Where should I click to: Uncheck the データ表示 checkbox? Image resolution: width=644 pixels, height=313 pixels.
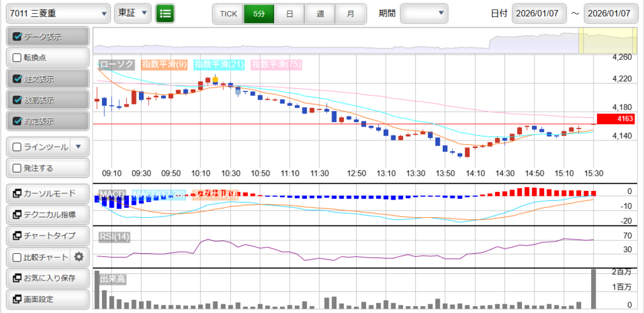click(x=17, y=37)
